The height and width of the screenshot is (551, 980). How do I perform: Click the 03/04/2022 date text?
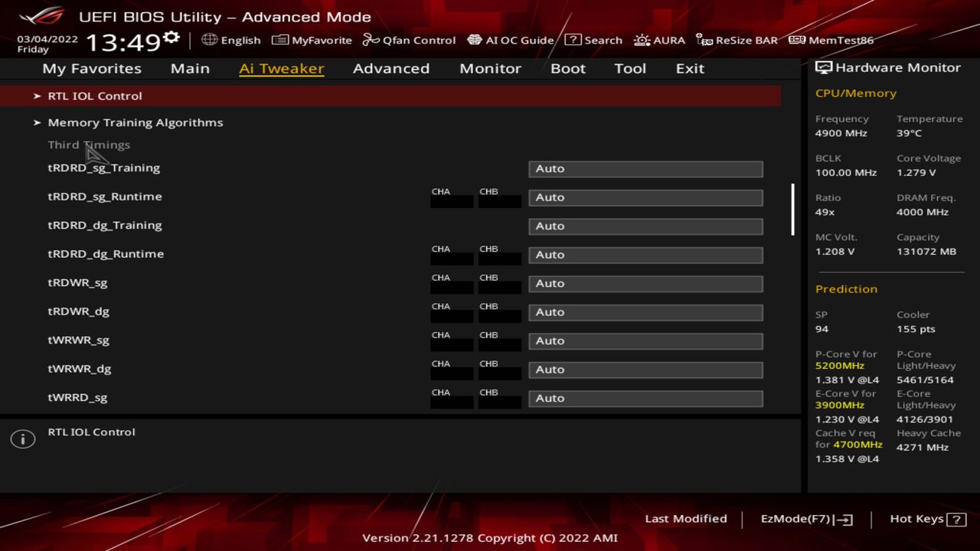(x=47, y=38)
